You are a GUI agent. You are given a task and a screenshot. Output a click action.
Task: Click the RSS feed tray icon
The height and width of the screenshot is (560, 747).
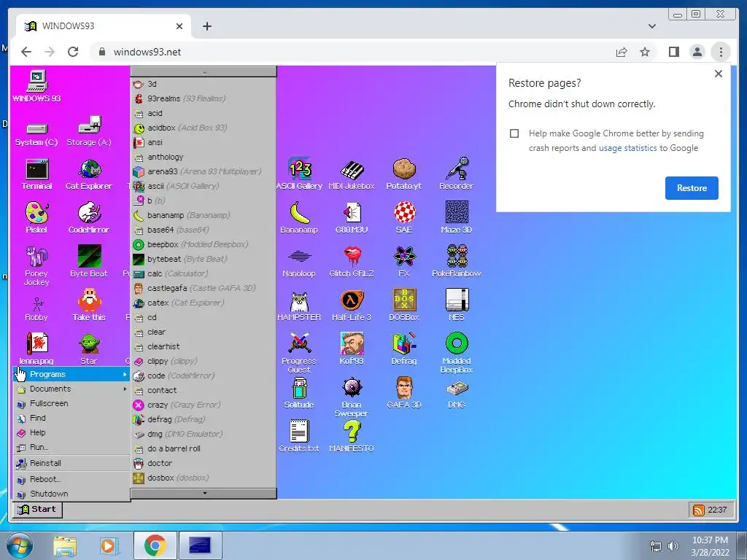point(698,510)
